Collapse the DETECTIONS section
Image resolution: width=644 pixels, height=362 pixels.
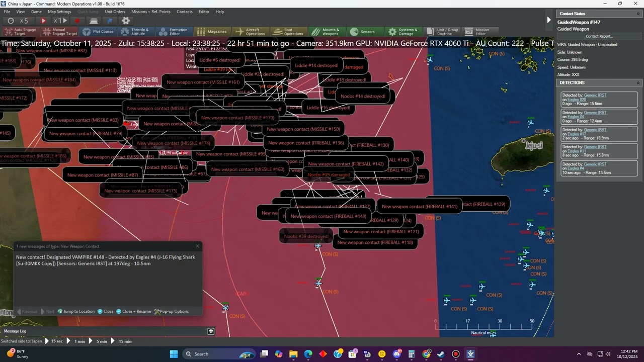(x=638, y=82)
